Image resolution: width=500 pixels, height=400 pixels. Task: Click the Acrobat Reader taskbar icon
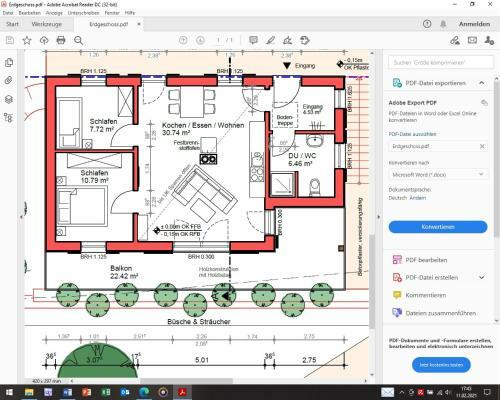(x=183, y=392)
